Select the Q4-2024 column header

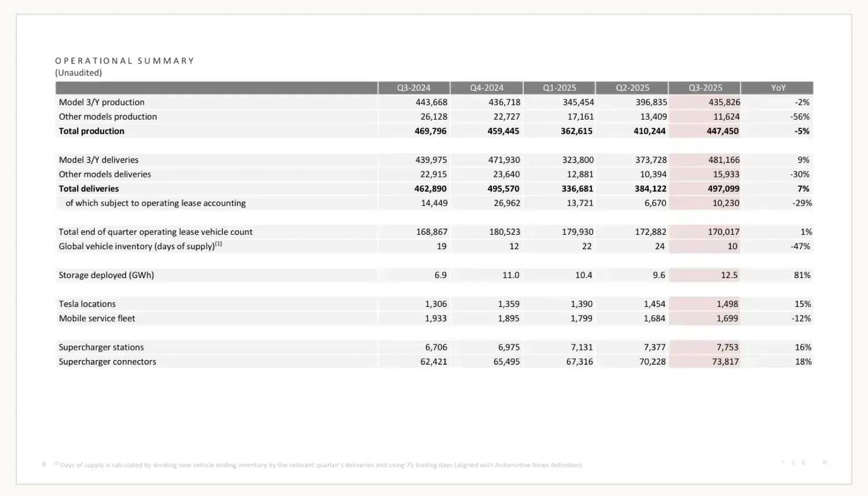pos(486,88)
